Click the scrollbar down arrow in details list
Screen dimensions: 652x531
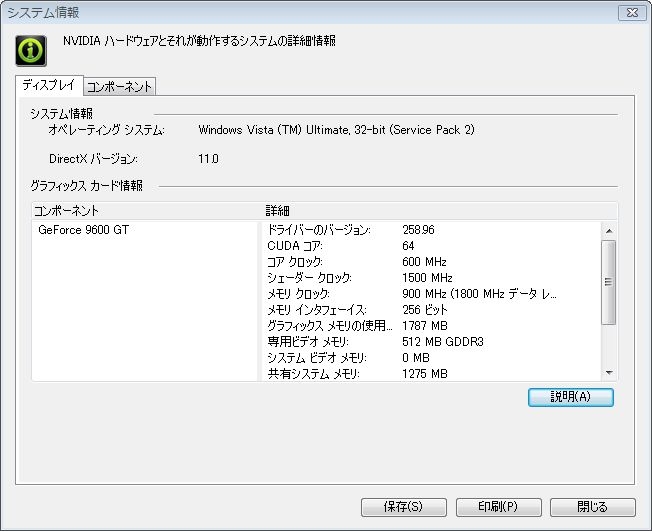coord(609,373)
